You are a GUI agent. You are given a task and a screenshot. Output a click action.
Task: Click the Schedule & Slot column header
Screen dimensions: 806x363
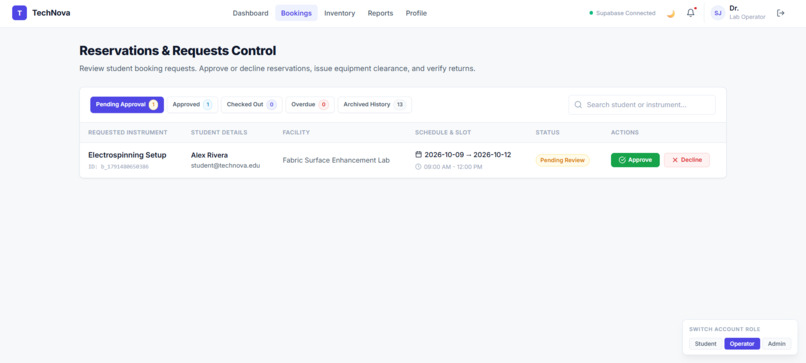click(x=443, y=132)
